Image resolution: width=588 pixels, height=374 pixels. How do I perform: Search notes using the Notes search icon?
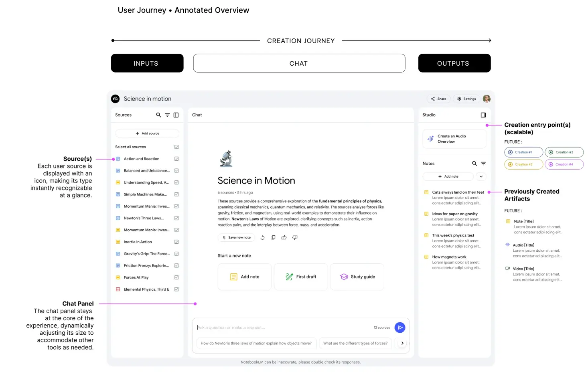point(474,164)
